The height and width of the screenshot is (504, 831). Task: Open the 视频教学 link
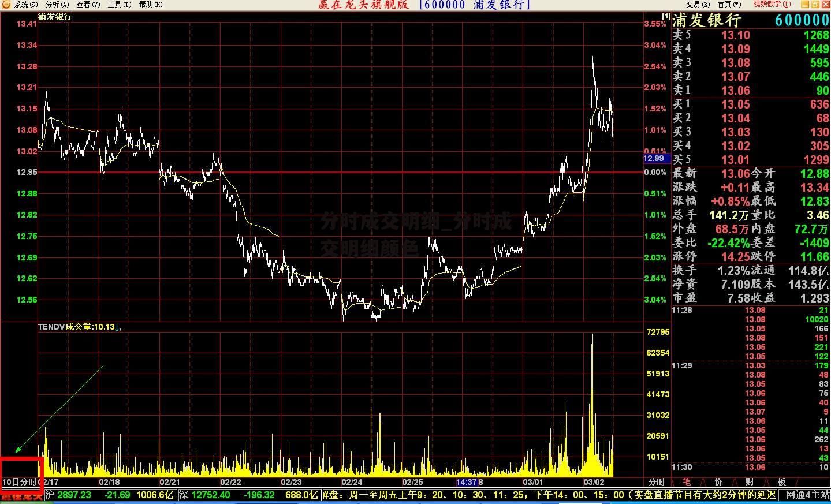[771, 5]
